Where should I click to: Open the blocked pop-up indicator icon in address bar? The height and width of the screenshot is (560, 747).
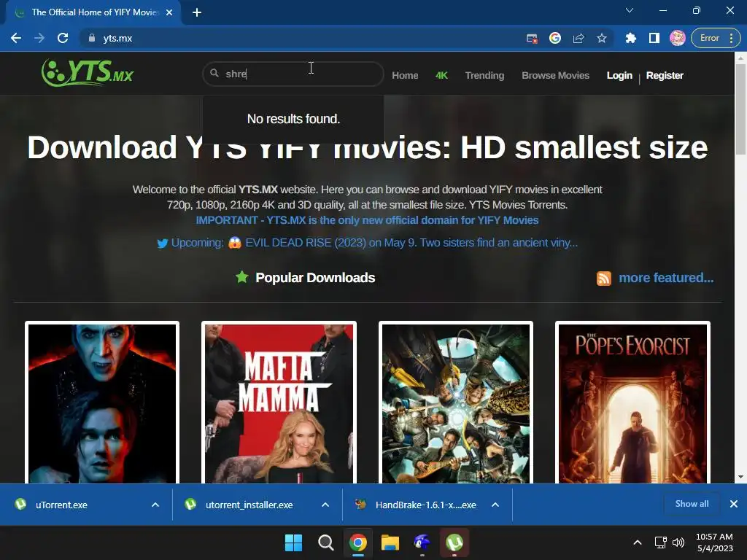[x=532, y=38]
